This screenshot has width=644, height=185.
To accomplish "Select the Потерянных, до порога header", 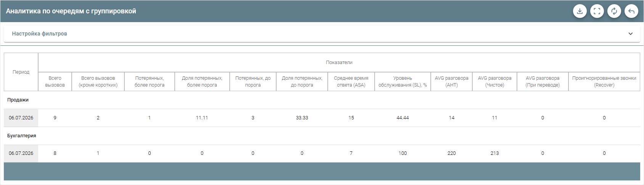I will (253, 81).
